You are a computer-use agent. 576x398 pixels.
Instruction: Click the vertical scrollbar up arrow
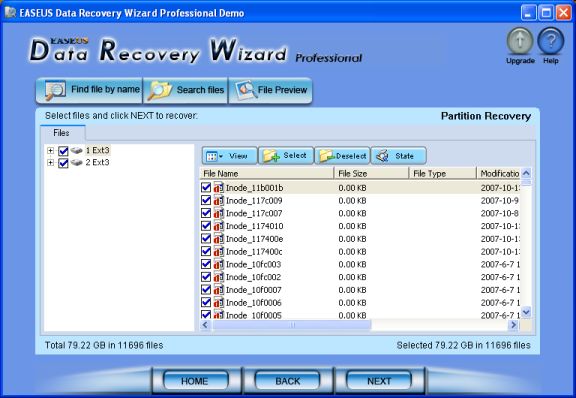tap(526, 173)
